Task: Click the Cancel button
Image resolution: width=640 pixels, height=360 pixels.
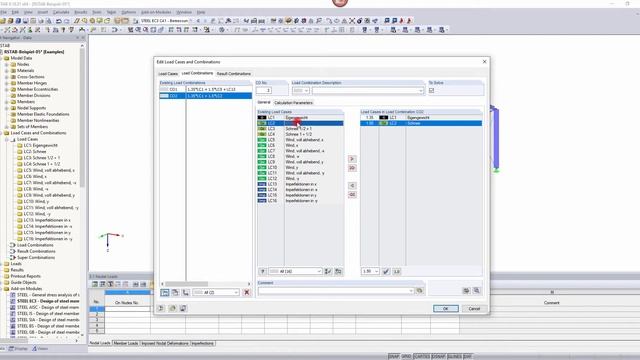Action: (x=474, y=309)
